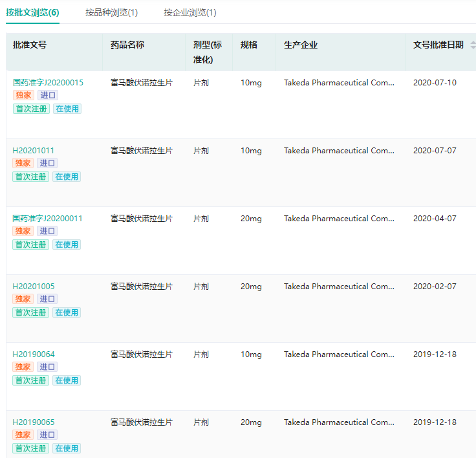This screenshot has height=458, width=476.
Task: Open approval number 国药准字J20200011
Action: pyautogui.click(x=47, y=219)
